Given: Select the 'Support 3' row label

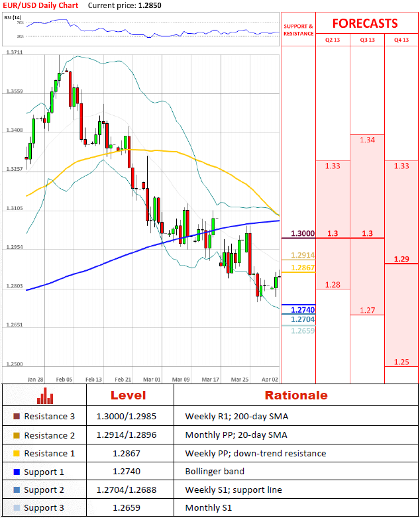Looking at the screenshot, I should pos(44,508).
